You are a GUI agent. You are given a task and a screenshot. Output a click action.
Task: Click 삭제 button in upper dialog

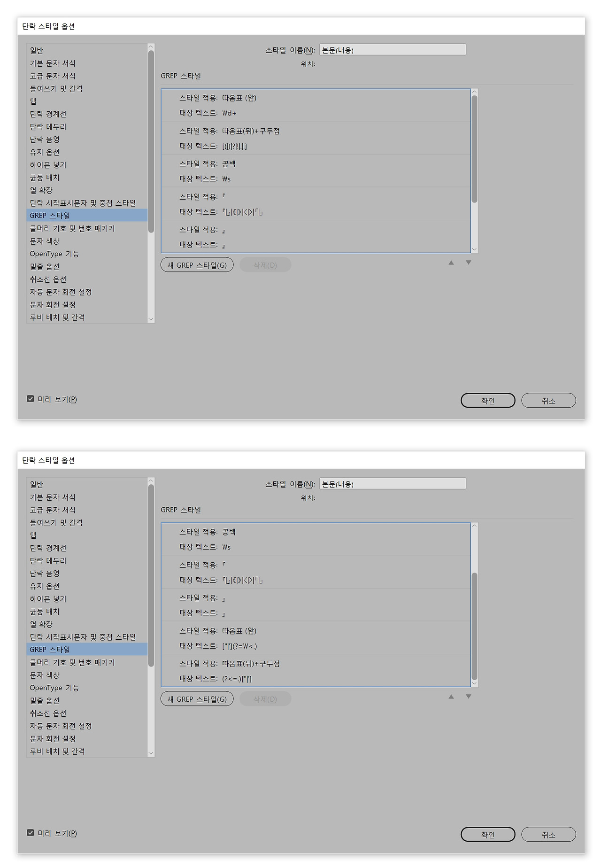click(265, 265)
